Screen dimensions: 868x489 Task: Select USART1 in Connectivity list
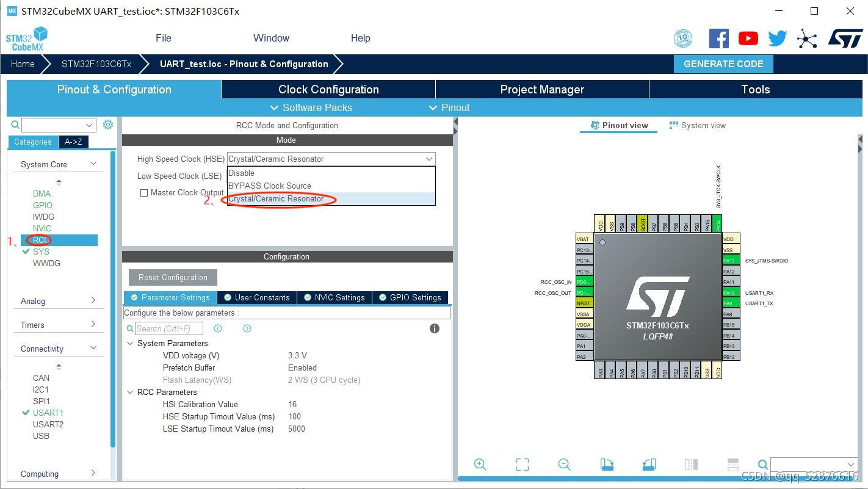tap(48, 413)
